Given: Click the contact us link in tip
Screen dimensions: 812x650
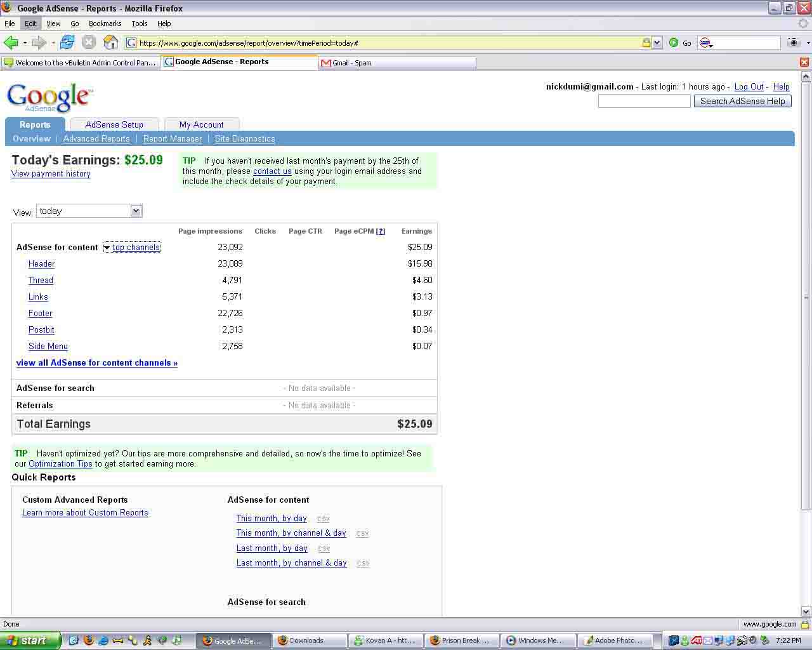Looking at the screenshot, I should (272, 171).
